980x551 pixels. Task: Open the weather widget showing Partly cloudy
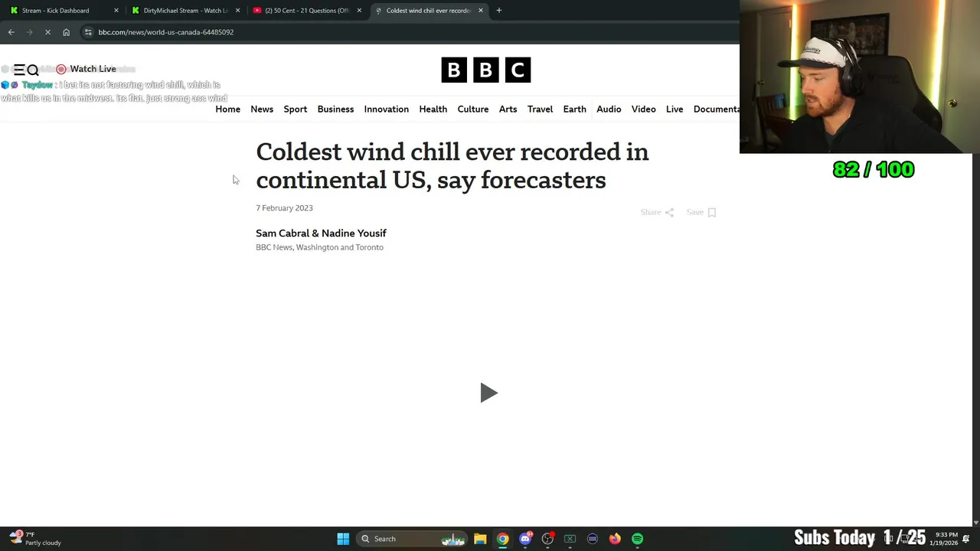tap(34, 539)
